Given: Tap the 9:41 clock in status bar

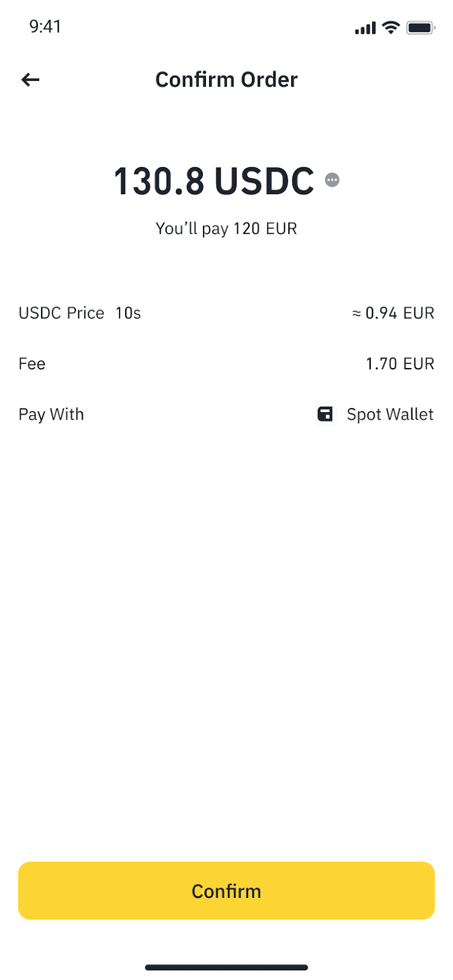Looking at the screenshot, I should [45, 26].
